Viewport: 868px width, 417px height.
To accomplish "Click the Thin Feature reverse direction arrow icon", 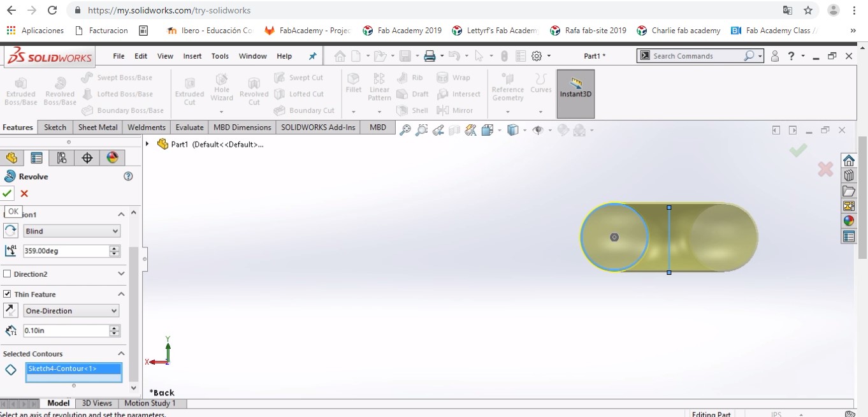I will [x=11, y=311].
